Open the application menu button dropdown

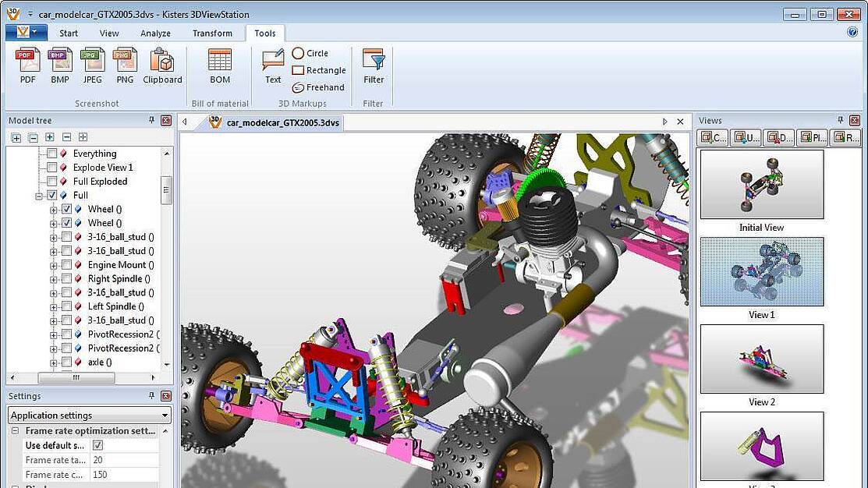(27, 32)
